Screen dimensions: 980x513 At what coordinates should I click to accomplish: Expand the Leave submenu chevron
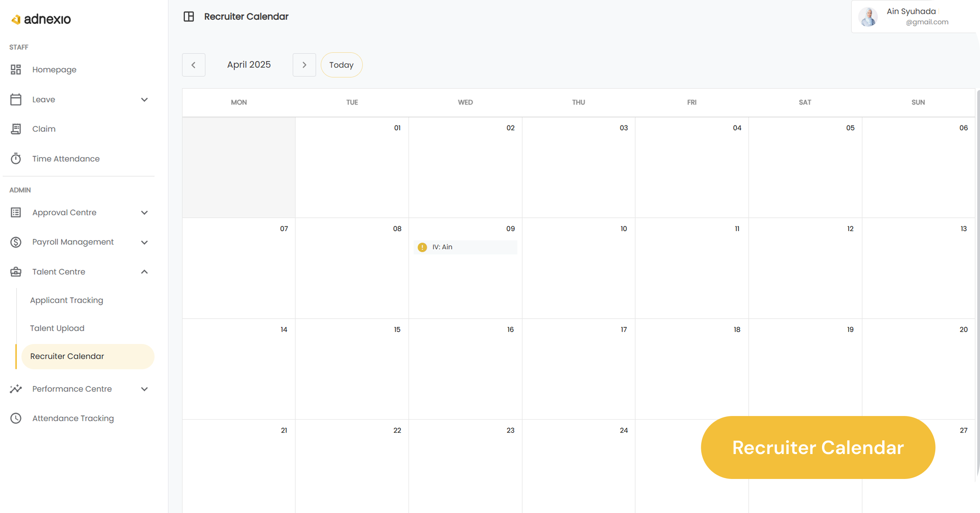(145, 100)
